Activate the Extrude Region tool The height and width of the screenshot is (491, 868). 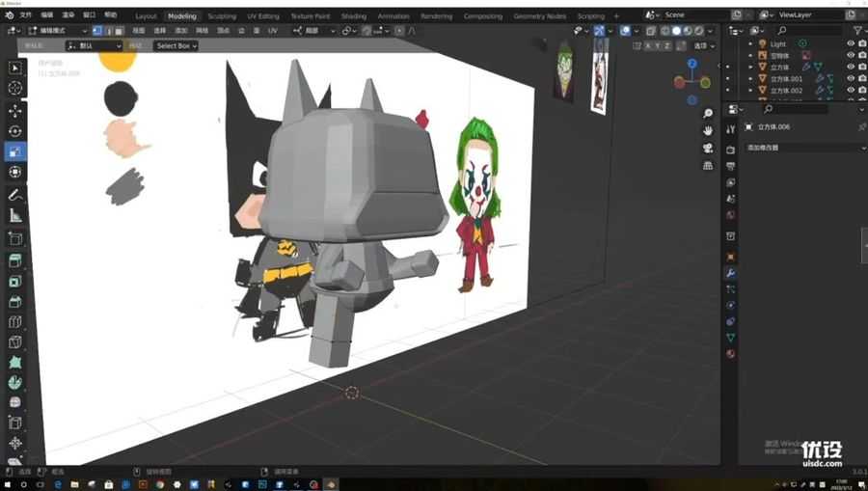click(x=14, y=260)
